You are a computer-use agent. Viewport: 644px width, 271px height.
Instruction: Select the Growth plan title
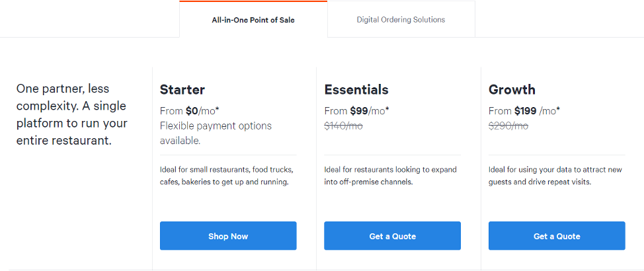coord(512,90)
